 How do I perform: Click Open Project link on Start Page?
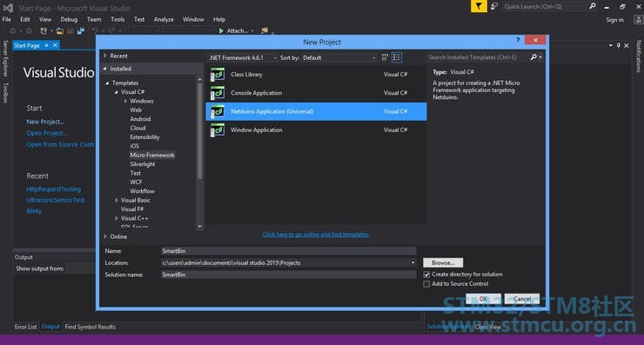(x=46, y=133)
